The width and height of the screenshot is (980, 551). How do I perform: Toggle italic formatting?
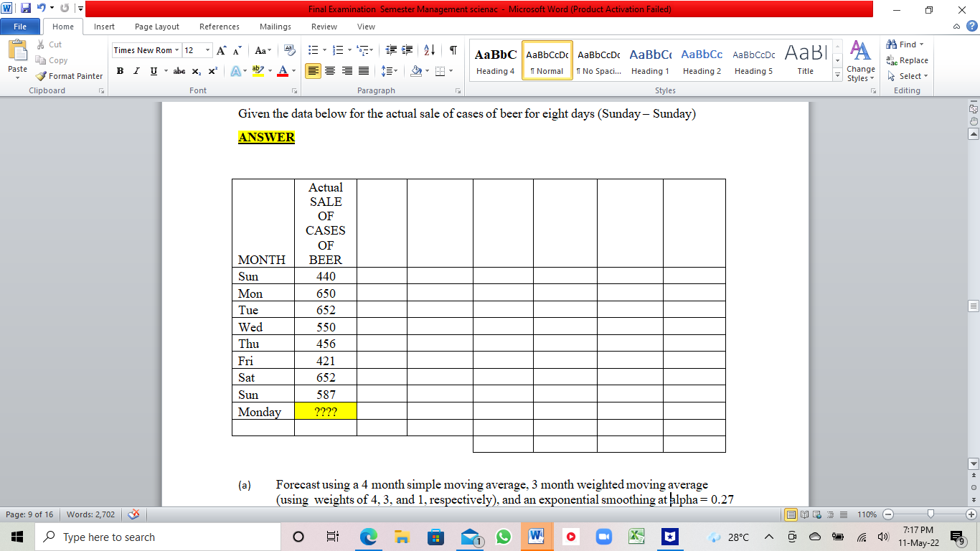click(x=136, y=71)
